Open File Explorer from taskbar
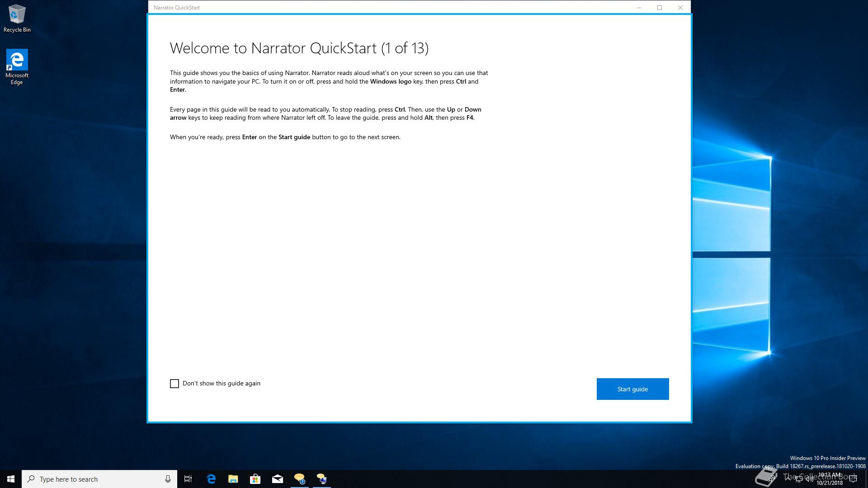Viewport: 868px width, 488px height. [233, 479]
